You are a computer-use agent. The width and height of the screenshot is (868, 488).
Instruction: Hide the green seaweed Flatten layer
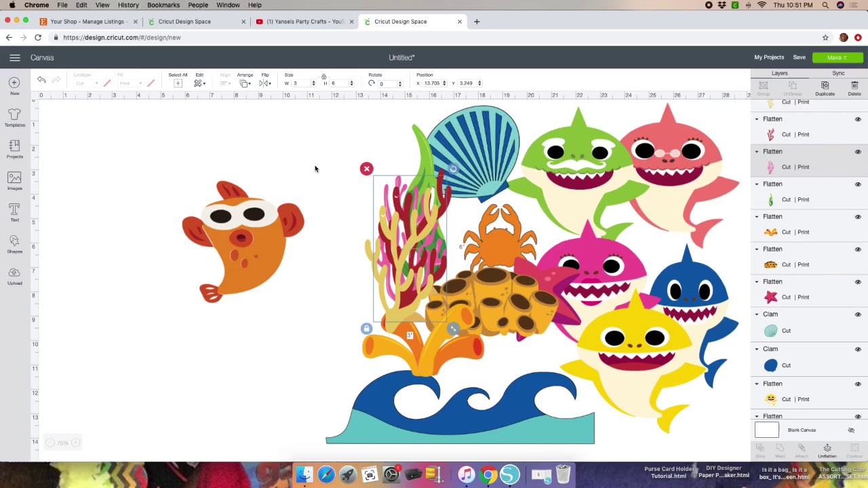pyautogui.click(x=858, y=184)
